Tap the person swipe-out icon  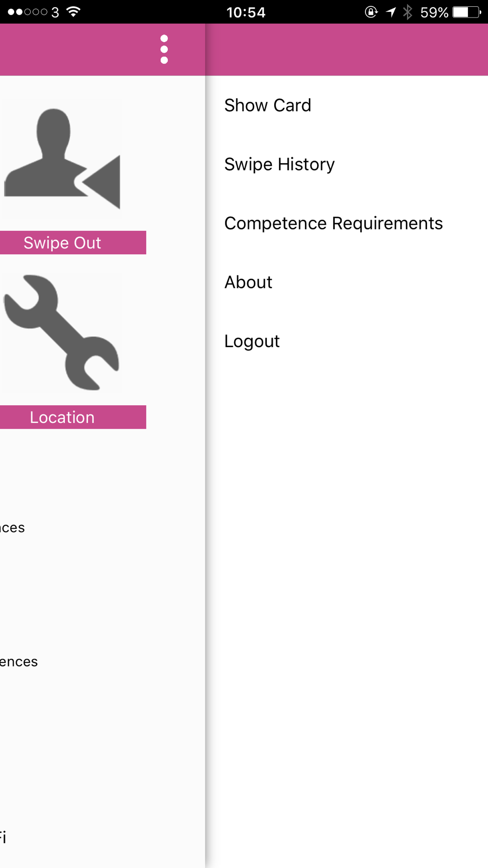(x=62, y=159)
